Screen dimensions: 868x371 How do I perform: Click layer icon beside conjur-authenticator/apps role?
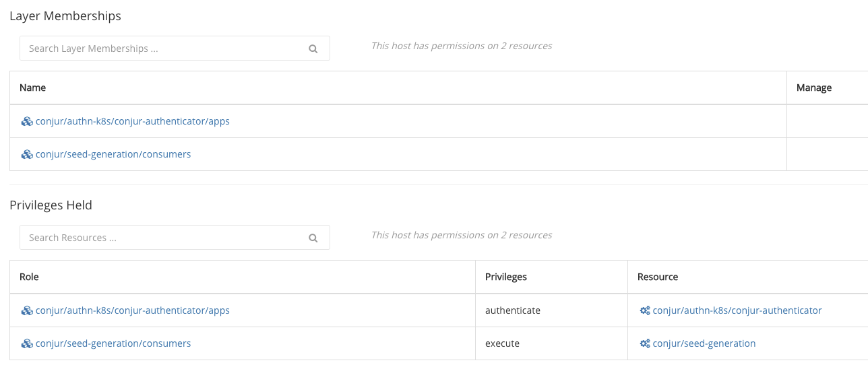[x=27, y=310]
